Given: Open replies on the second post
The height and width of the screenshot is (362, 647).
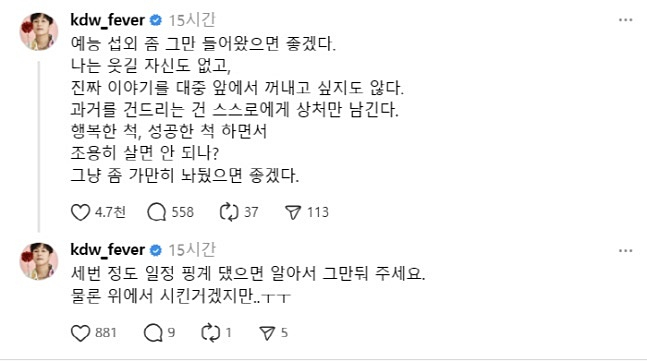Looking at the screenshot, I should coord(153,333).
